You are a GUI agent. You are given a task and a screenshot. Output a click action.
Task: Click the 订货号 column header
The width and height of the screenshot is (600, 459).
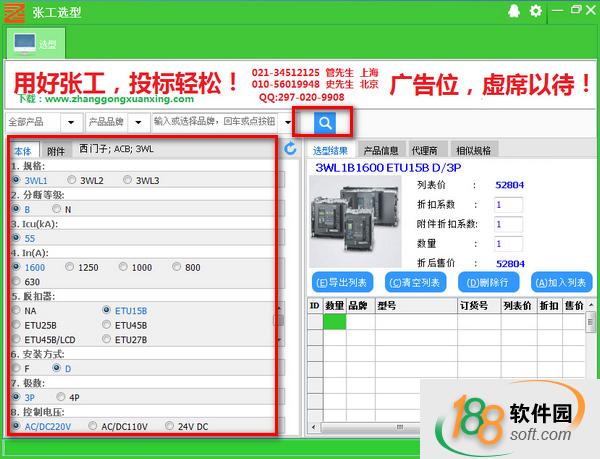tap(479, 306)
